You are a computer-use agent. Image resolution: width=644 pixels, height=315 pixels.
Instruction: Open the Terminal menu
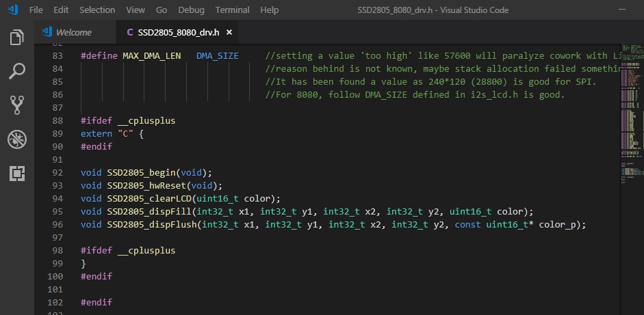pyautogui.click(x=232, y=10)
